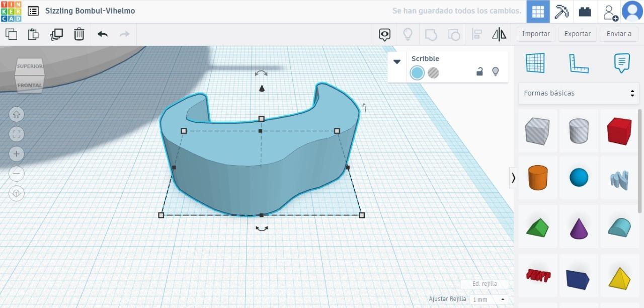Select the Scribble shape thumbnail

click(x=619, y=178)
